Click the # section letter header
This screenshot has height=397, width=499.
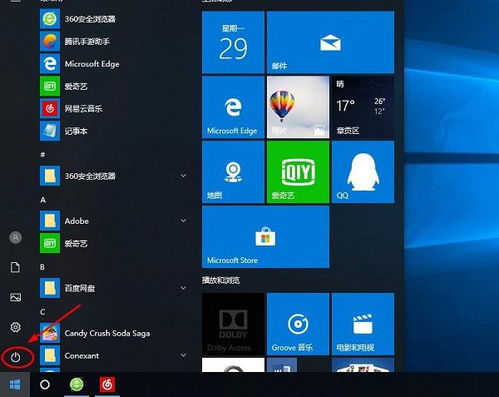click(43, 155)
